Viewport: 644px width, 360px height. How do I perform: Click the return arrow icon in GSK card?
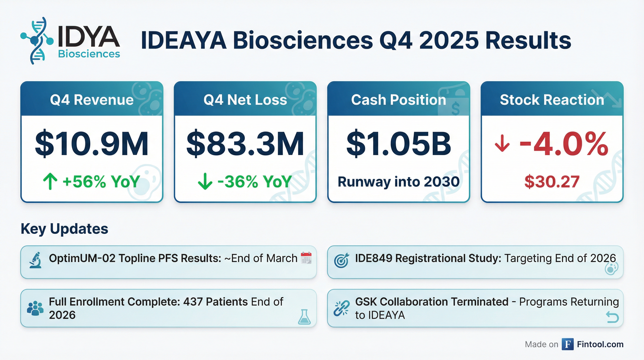(x=612, y=317)
